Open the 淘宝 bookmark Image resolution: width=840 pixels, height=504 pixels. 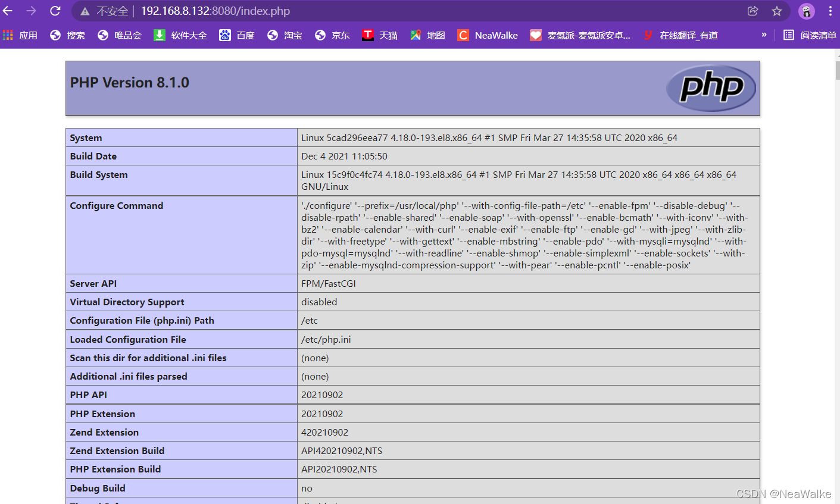click(x=285, y=36)
